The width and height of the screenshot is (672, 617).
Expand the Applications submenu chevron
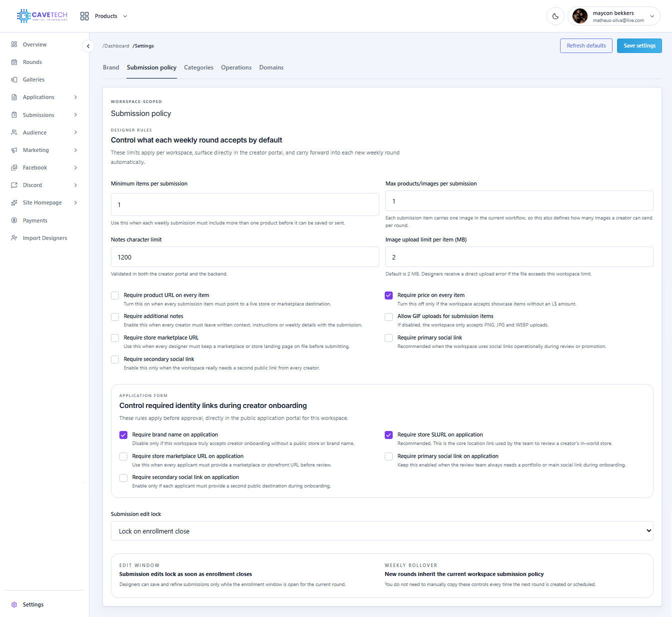pos(75,97)
